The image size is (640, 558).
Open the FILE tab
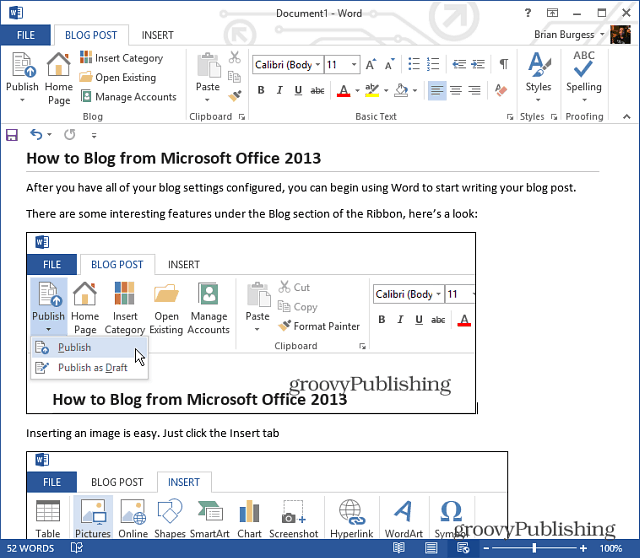(26, 35)
